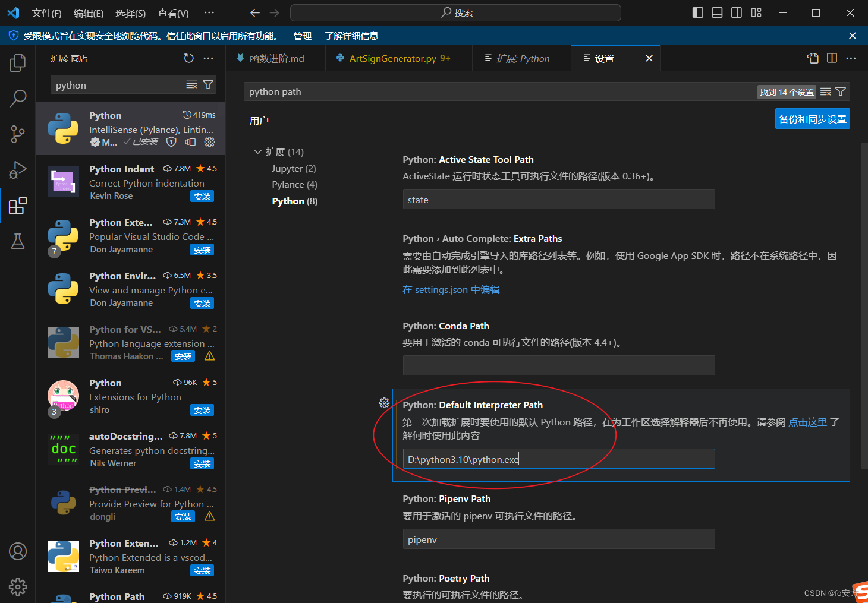Click the title bar search command center
Viewport: 868px width, 603px height.
point(455,12)
